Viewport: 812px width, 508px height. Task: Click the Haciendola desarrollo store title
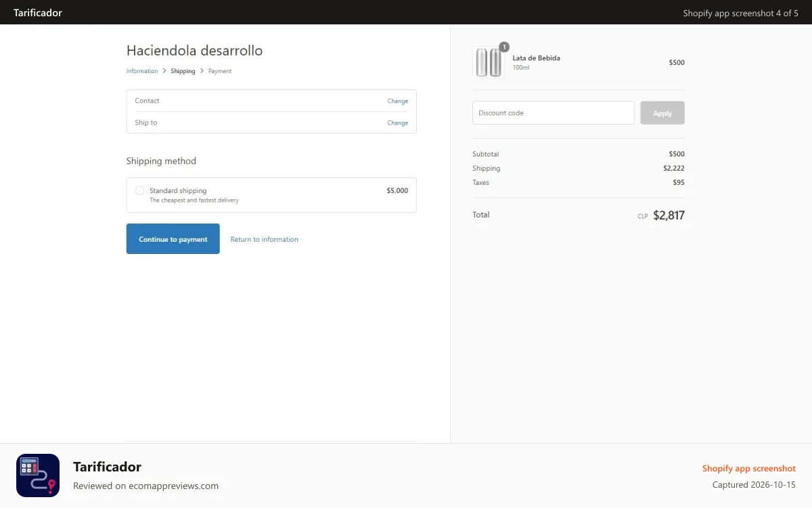[x=195, y=51]
